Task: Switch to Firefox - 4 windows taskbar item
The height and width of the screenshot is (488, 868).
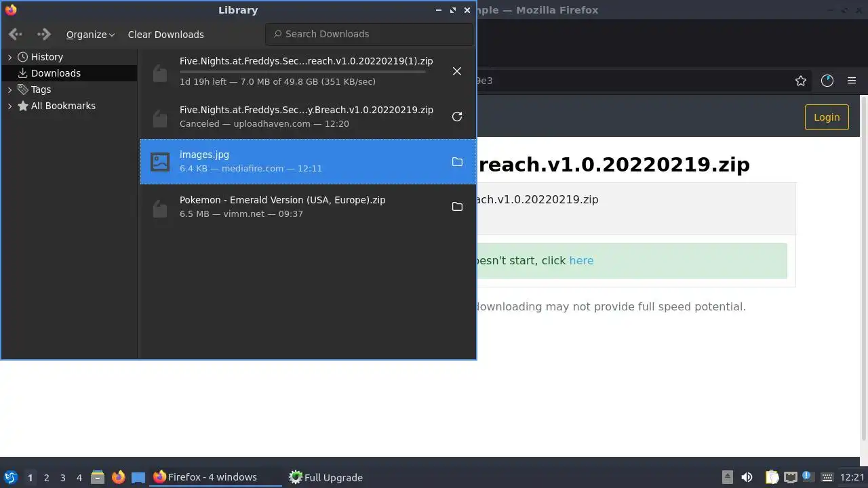Action: [216, 477]
